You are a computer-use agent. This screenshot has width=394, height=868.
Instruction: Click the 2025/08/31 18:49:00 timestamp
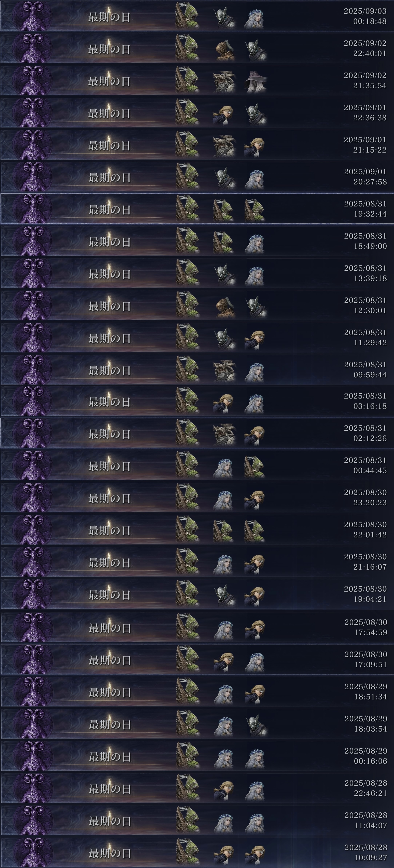[365, 241]
